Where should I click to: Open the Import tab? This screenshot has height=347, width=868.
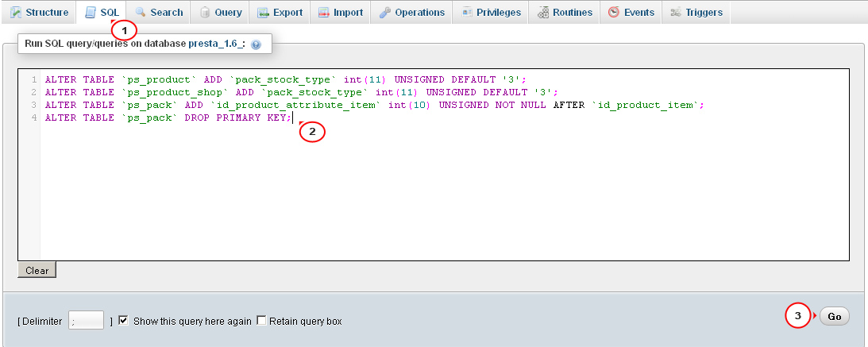point(340,12)
